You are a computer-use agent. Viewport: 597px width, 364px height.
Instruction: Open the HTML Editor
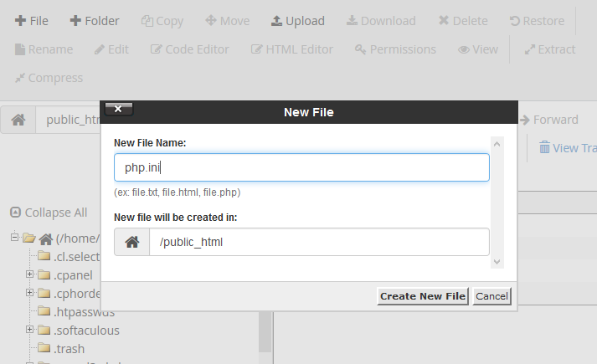(x=292, y=49)
